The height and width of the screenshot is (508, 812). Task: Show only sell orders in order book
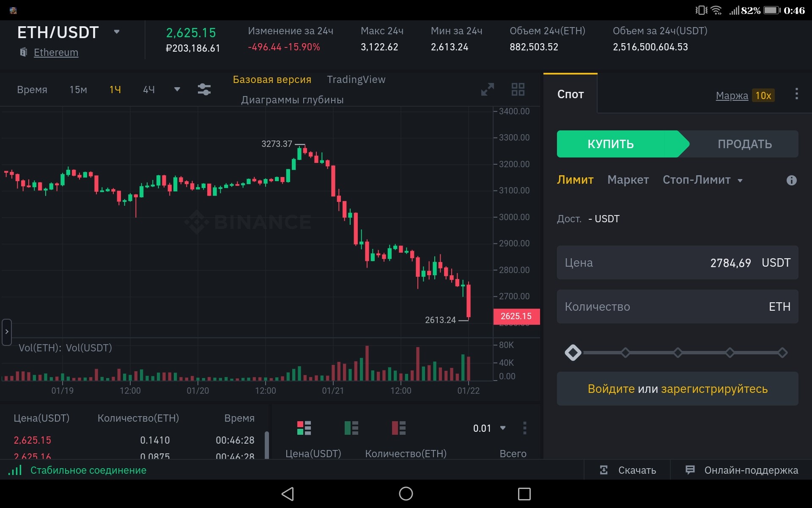tap(398, 428)
